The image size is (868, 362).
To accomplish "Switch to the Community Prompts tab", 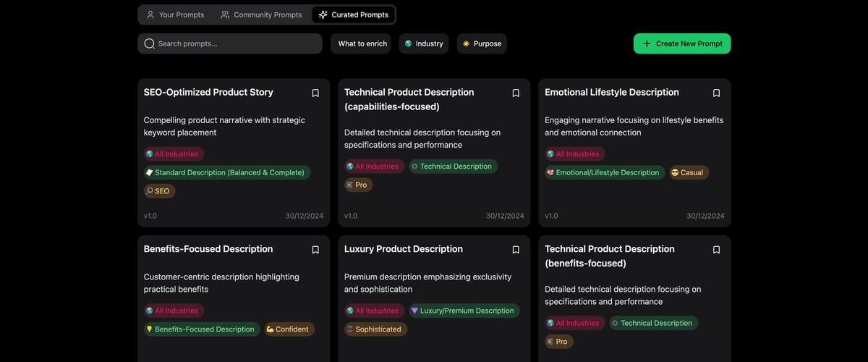I will [x=261, y=14].
